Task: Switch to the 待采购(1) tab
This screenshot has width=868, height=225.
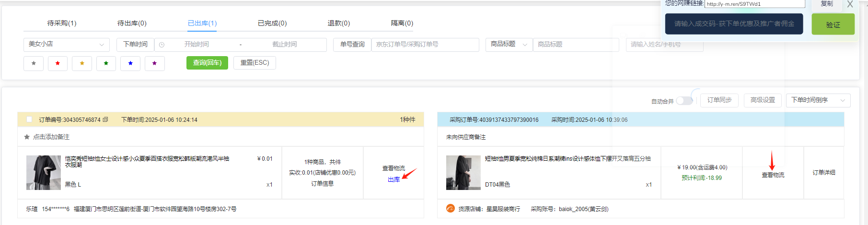Action: click(62, 23)
